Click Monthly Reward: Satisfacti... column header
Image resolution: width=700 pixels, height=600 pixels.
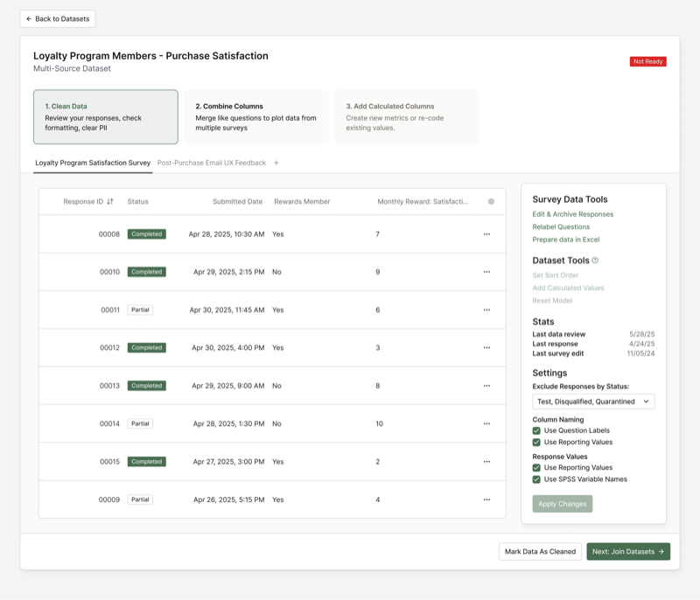[x=423, y=202]
